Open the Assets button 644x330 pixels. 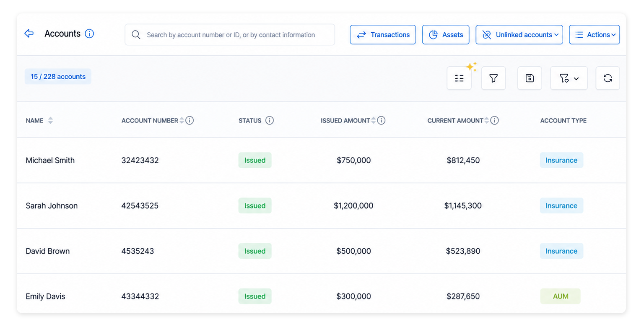(446, 35)
